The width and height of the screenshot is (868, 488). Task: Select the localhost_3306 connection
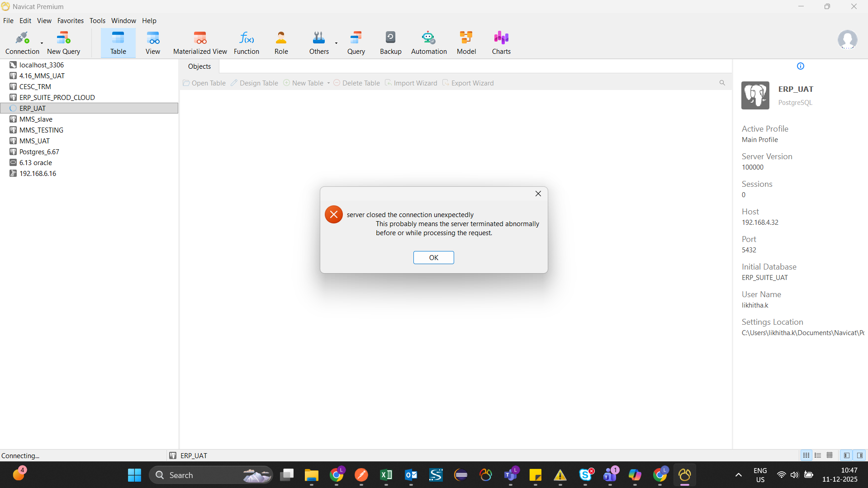(42, 65)
